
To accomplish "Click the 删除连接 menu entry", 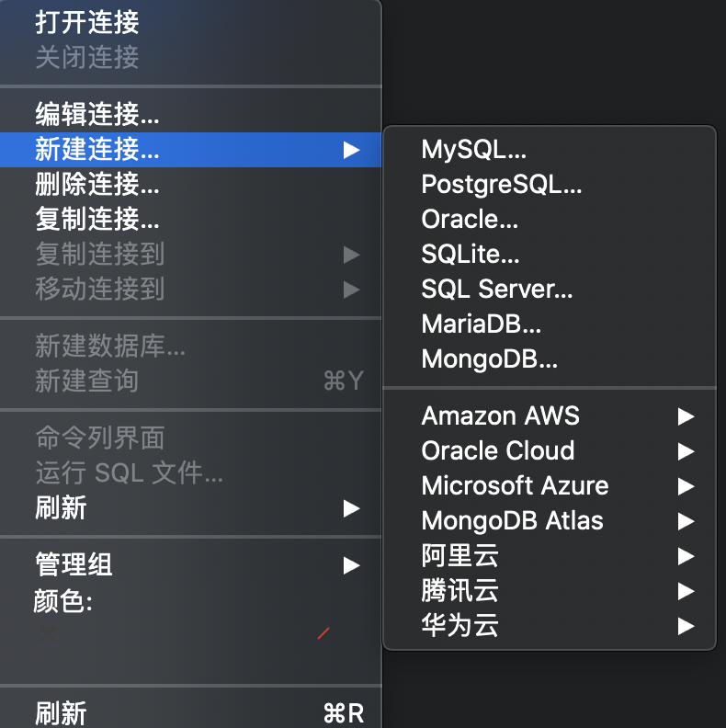I will pos(97,185).
